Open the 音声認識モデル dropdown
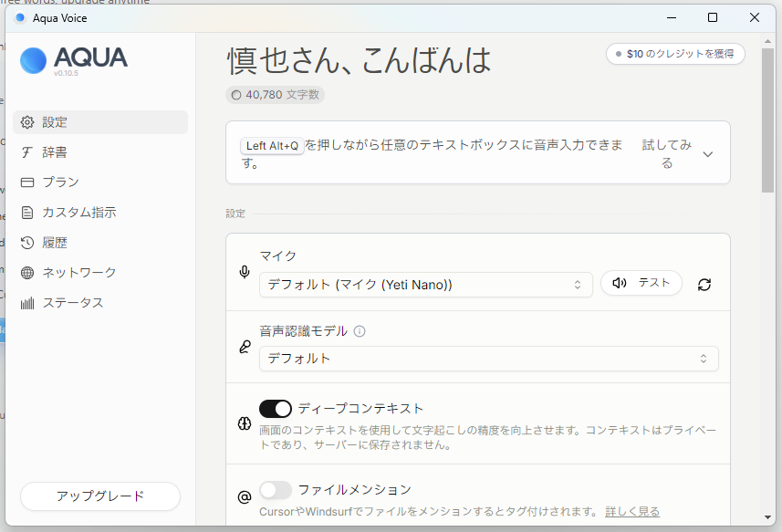 pos(488,359)
